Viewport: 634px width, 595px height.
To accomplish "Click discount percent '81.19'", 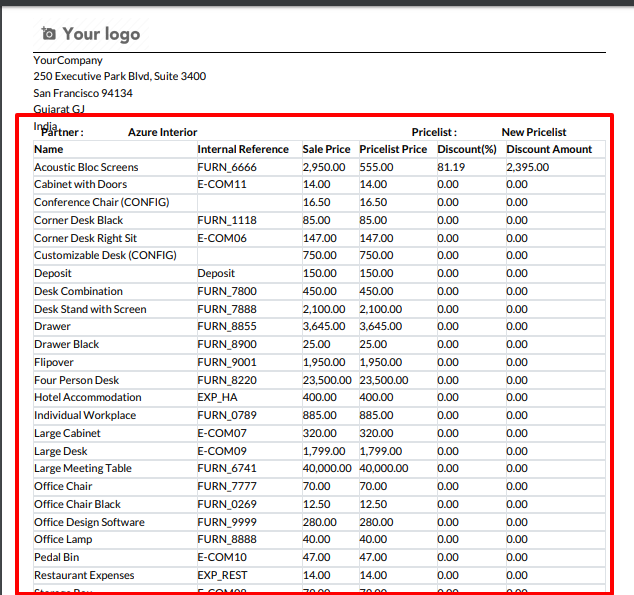I will (451, 167).
